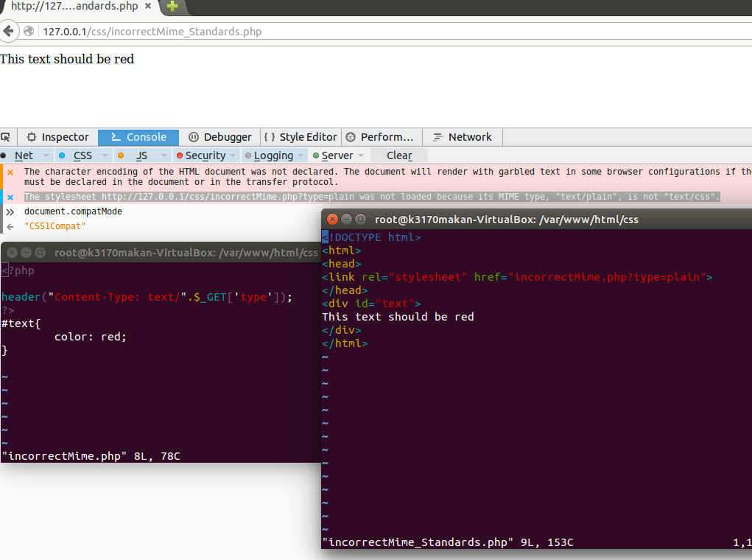The width and height of the screenshot is (752, 560).
Task: Click the globe icon beside the URL
Action: (x=28, y=32)
